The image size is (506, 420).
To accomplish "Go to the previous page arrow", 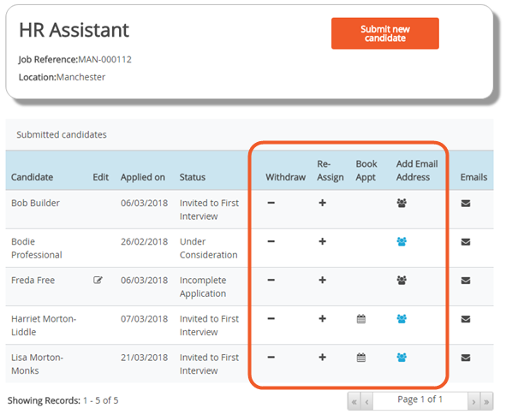I will [367, 402].
